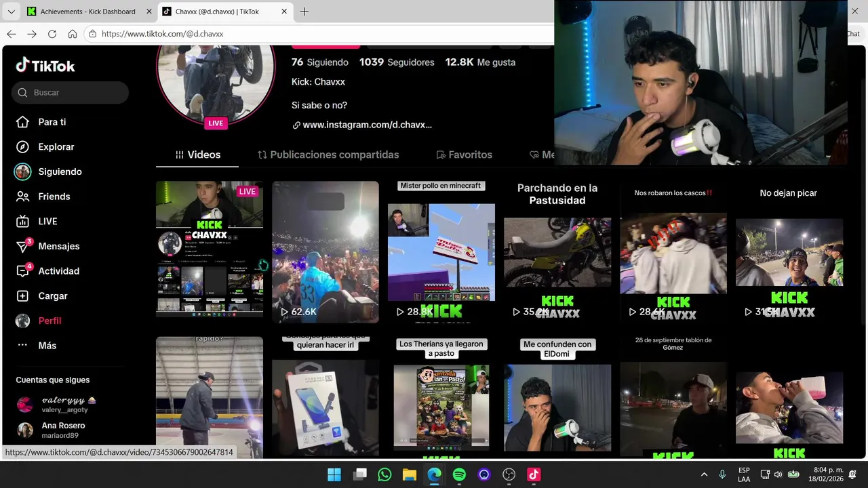Image resolution: width=868 pixels, height=488 pixels.
Task: Click the address bar URL
Action: [x=163, y=34]
